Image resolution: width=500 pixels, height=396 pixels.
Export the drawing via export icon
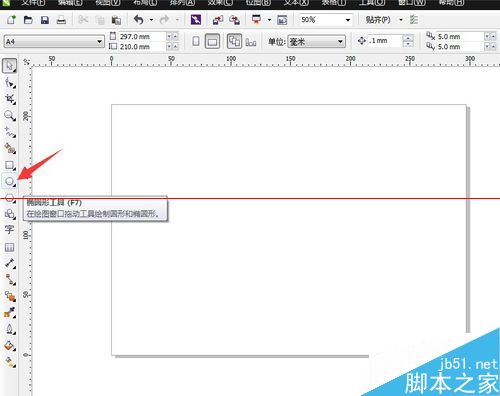click(x=235, y=20)
